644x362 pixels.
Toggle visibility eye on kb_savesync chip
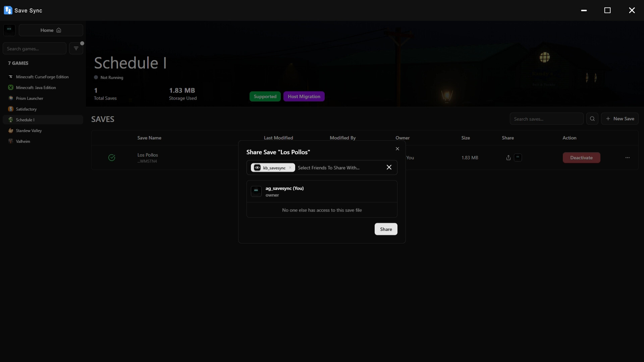257,168
